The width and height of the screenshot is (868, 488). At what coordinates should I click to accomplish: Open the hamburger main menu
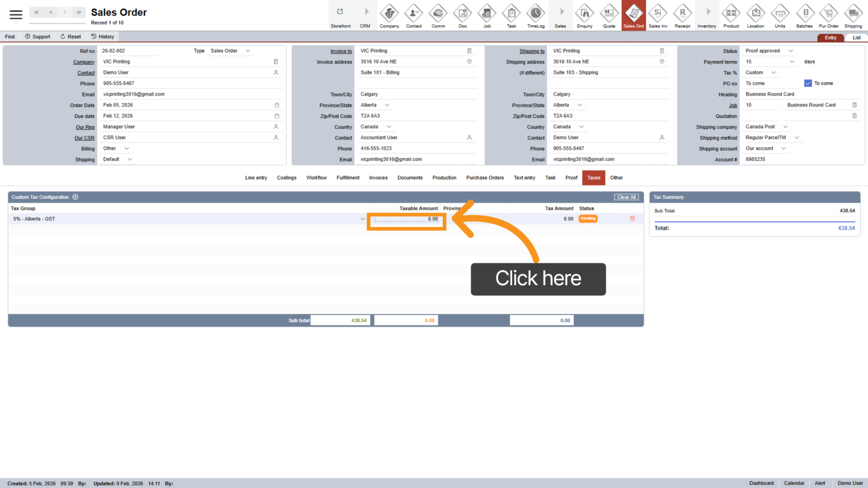click(16, 14)
